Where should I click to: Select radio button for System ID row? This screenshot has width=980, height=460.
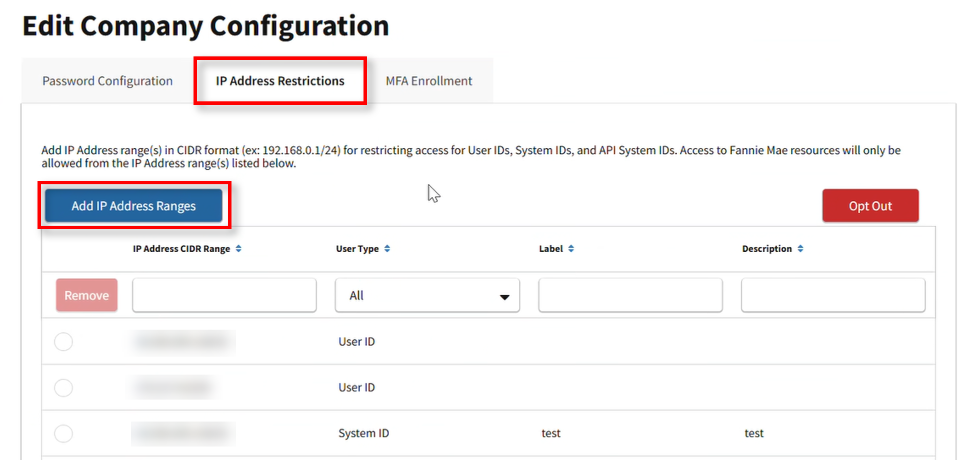pos(63,434)
